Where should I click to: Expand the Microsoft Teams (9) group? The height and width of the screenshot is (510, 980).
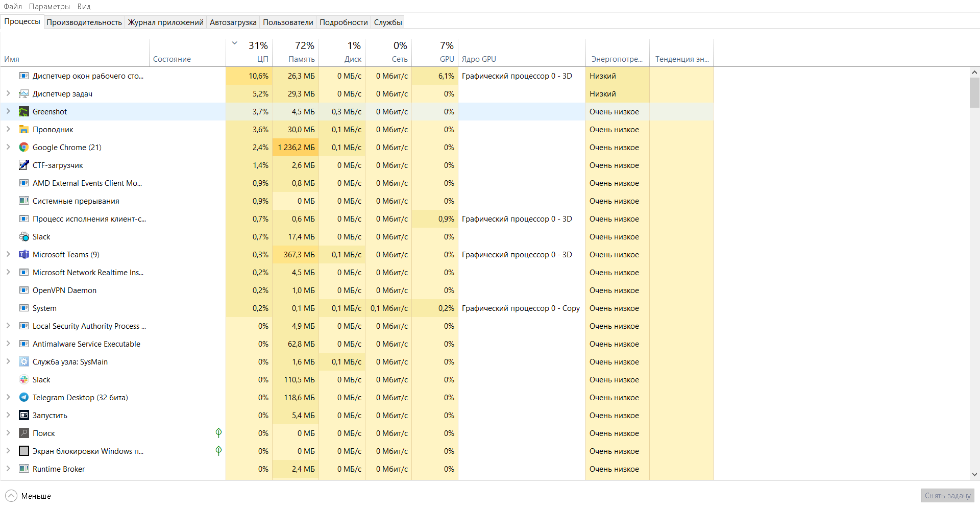click(8, 254)
